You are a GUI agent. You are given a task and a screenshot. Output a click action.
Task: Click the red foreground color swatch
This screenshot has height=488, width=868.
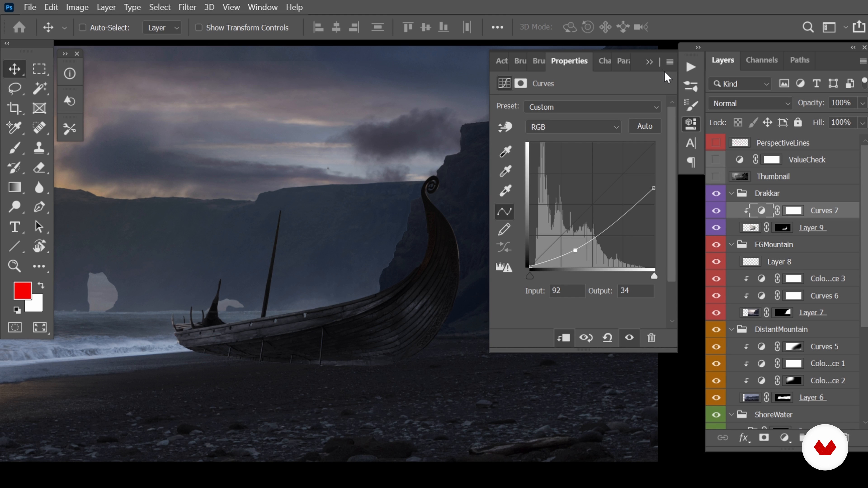[22, 290]
